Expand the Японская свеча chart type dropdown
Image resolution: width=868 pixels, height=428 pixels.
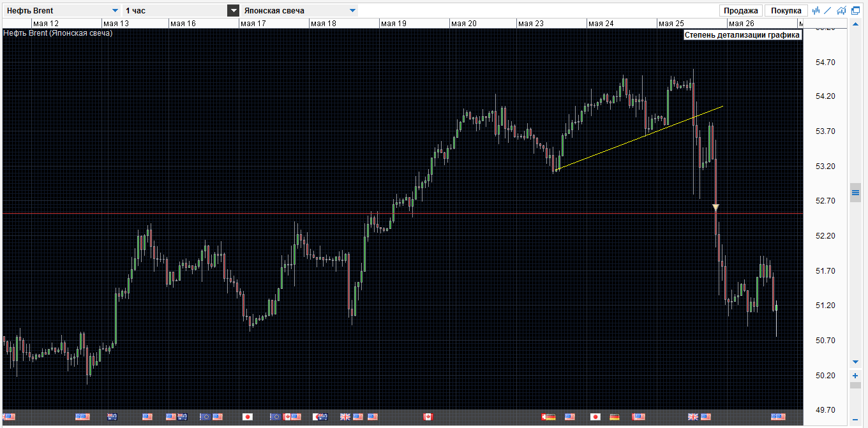pyautogui.click(x=299, y=10)
